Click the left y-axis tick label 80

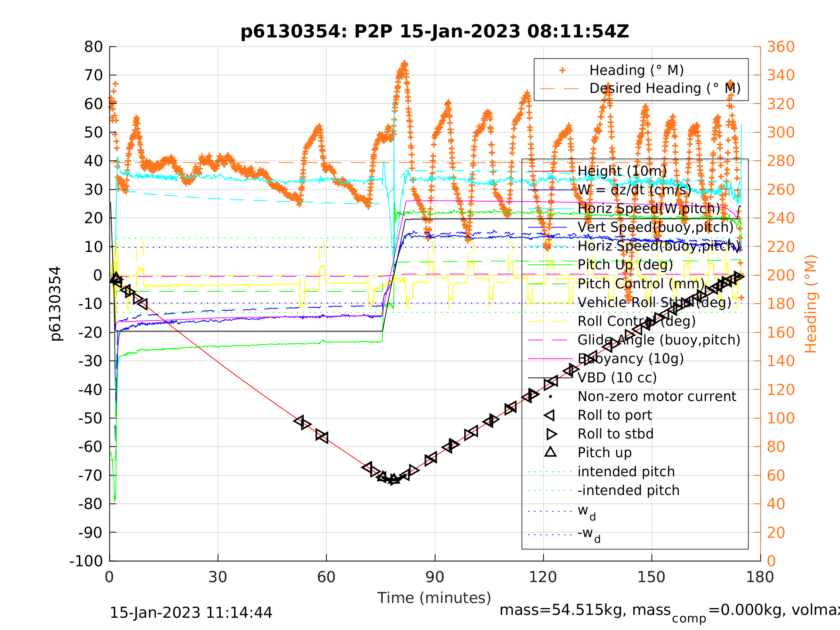coord(93,47)
